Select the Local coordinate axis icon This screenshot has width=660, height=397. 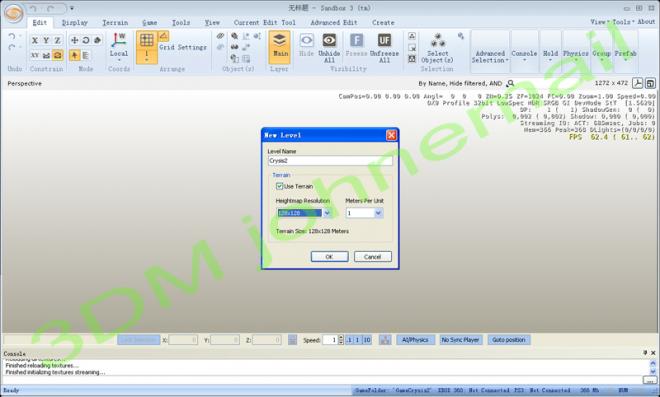[119, 40]
